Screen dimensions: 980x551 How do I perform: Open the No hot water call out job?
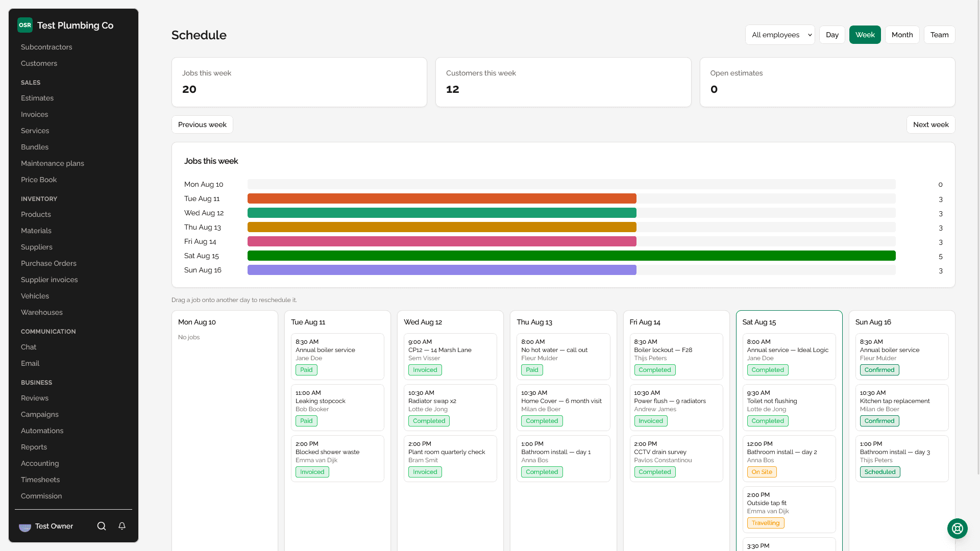coord(563,357)
